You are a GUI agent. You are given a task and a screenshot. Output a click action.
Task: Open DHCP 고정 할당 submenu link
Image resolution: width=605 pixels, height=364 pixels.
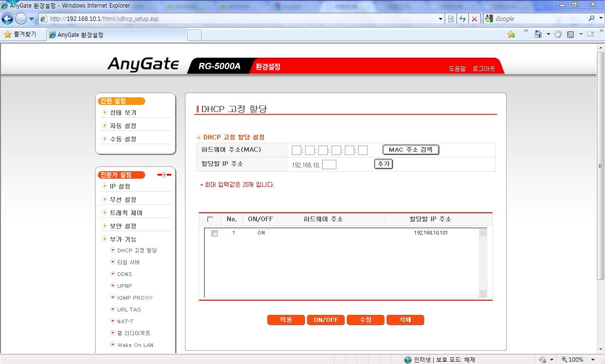137,251
